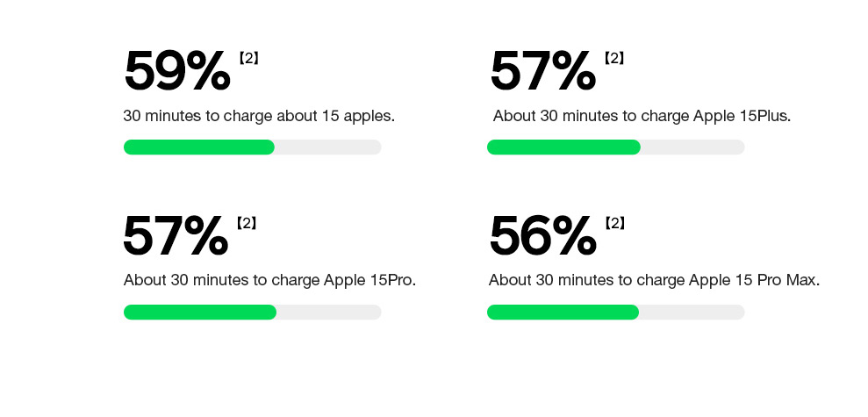The width and height of the screenshot is (868, 417).
Task: Click the 56% heading for Apple 15 Pro Max
Action: (x=543, y=236)
